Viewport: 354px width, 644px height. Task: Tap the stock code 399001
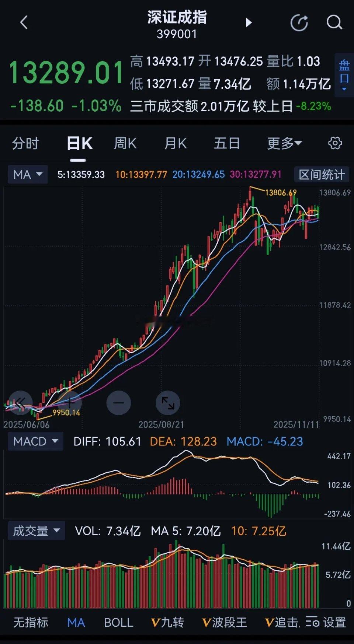[177, 34]
